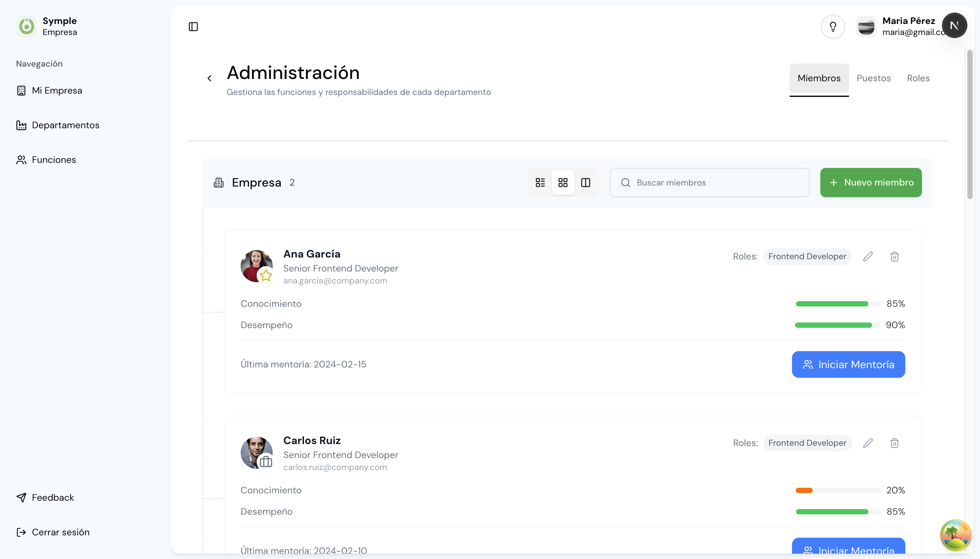Switch to split column view
The image size is (980, 559).
tap(585, 182)
